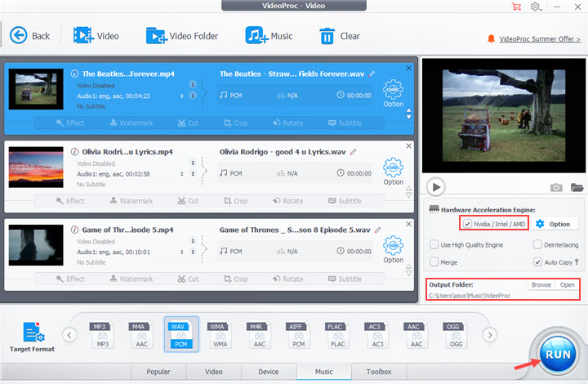Remove Olivia Rodrigo file from list
Screen dimensions: 588x384
click(409, 146)
